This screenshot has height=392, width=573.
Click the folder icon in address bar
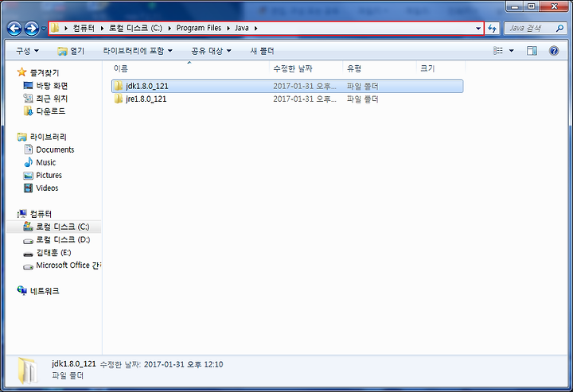[x=55, y=28]
